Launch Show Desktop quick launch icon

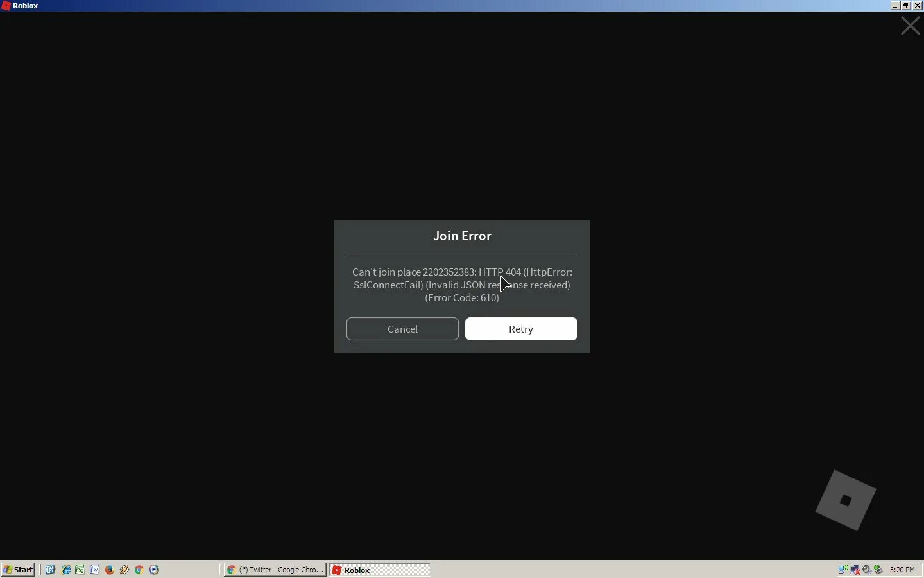coord(51,570)
